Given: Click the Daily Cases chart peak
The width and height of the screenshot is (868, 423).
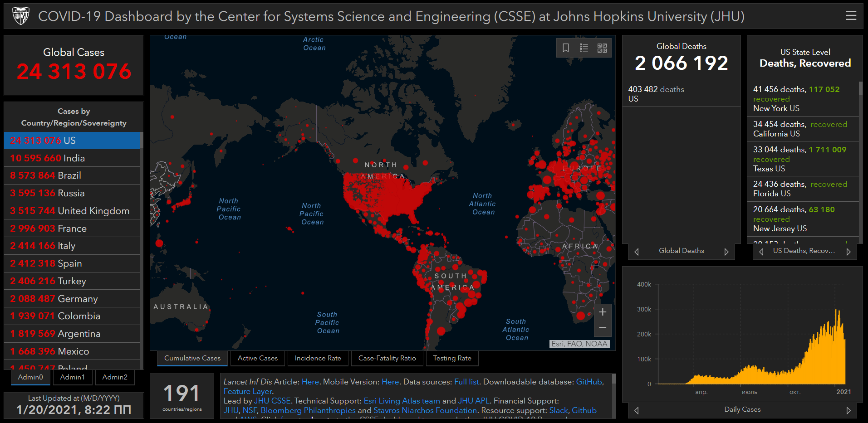Looking at the screenshot, I should point(836,311).
